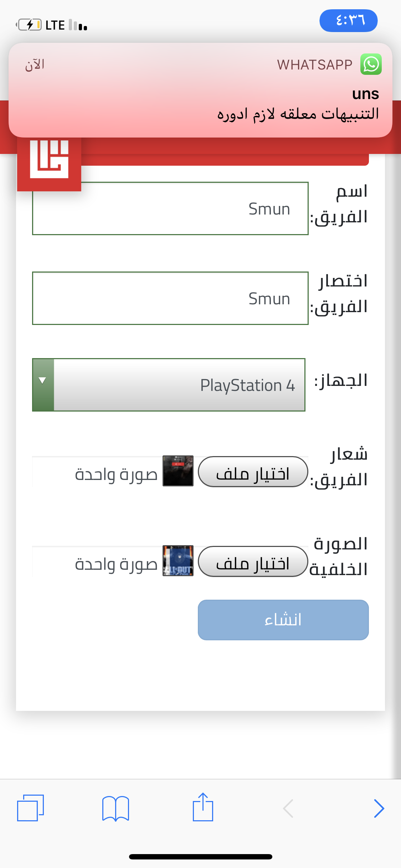Choose file for team logo

pos(253,472)
